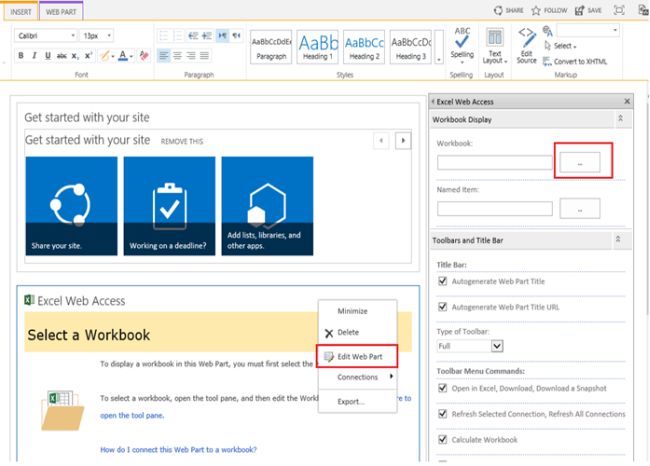The width and height of the screenshot is (650, 466).
Task: Run the Spelling check
Action: 462,45
